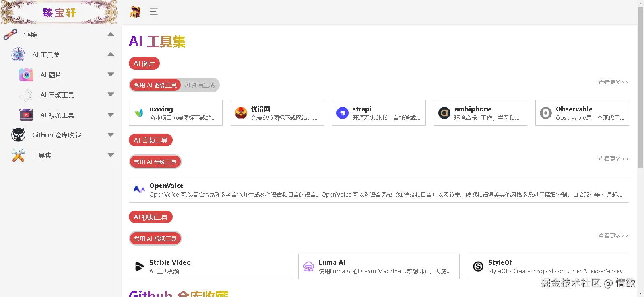The width and height of the screenshot is (644, 297).
Task: Open the 优设网 card title
Action: [x=261, y=109]
